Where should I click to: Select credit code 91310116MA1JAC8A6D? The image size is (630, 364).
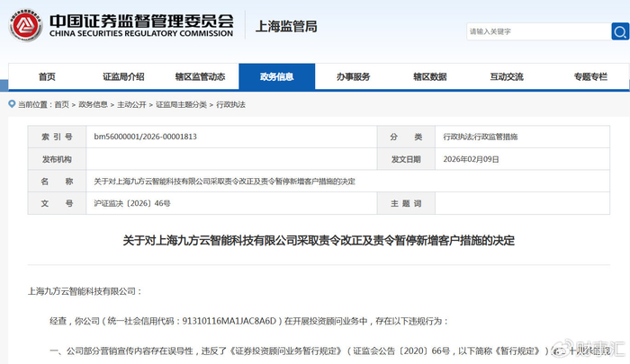pyautogui.click(x=229, y=321)
